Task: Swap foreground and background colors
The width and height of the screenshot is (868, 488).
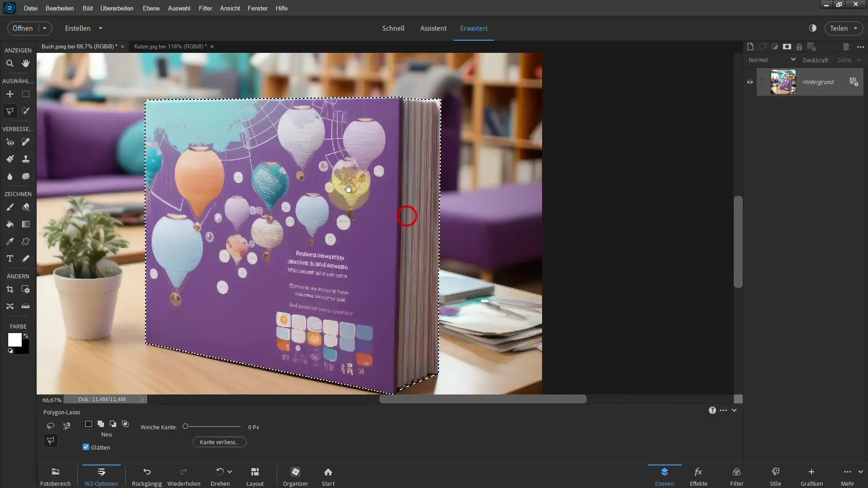Action: tap(26, 336)
